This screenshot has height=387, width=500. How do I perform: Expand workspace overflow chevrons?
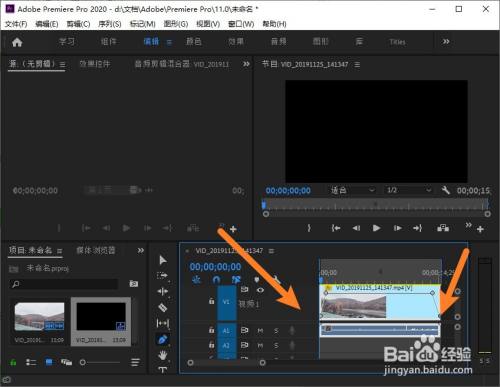pyautogui.click(x=446, y=42)
